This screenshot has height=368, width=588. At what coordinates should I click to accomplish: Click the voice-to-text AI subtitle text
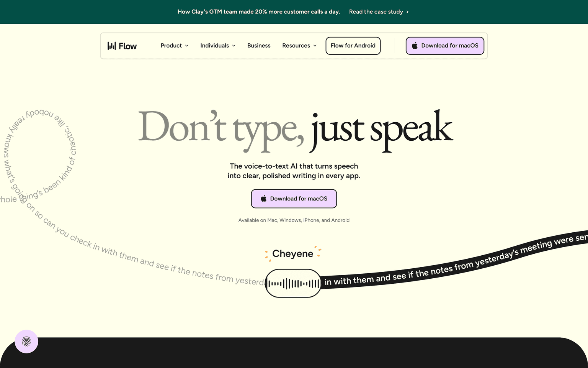pos(294,171)
